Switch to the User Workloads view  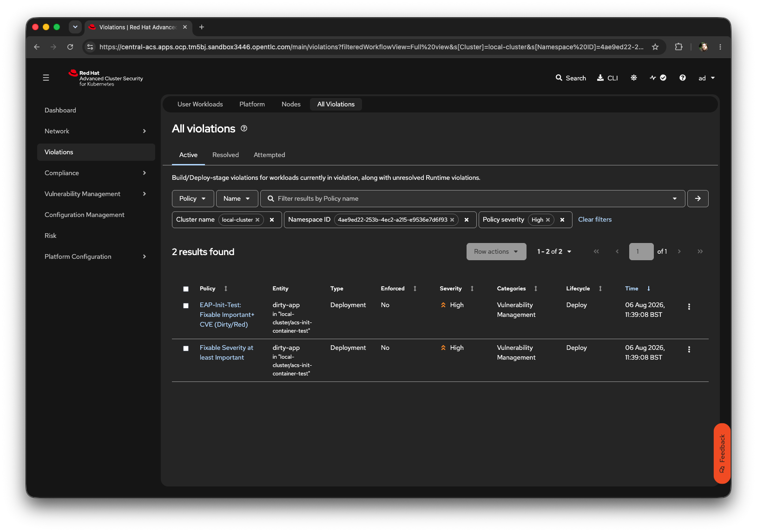[x=200, y=104]
